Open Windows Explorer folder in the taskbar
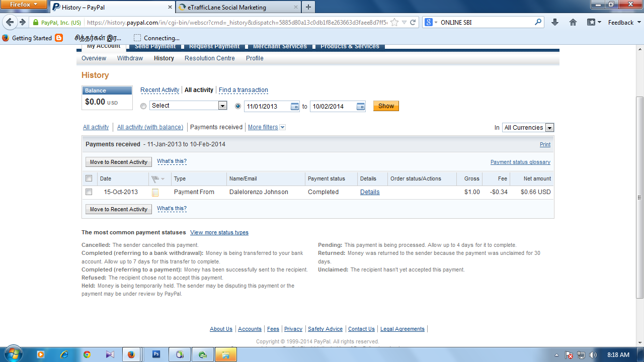The image size is (644, 362). (226, 354)
